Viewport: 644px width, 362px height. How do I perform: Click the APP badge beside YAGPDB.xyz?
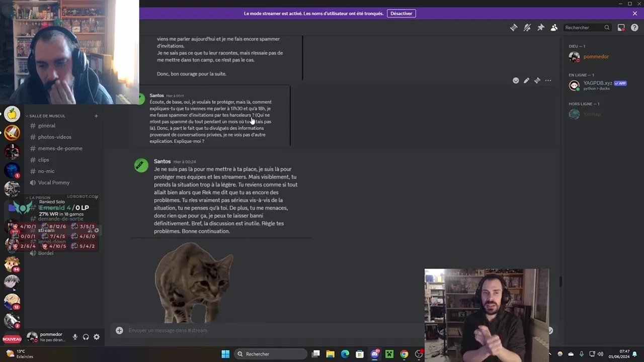pyautogui.click(x=620, y=83)
